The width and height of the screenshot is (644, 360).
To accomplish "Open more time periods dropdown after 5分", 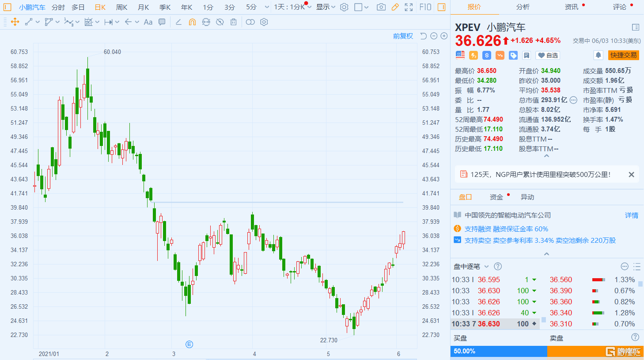I will click(267, 7).
